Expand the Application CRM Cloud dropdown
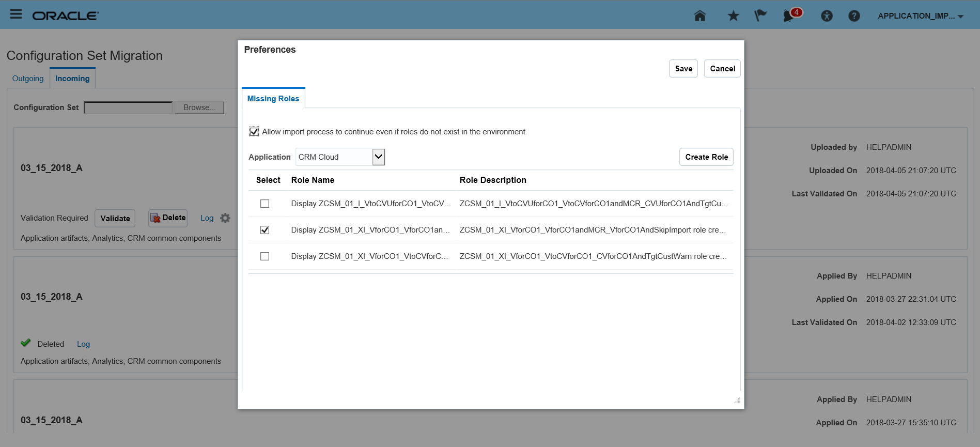Screen dimensions: 980x447 (379, 157)
